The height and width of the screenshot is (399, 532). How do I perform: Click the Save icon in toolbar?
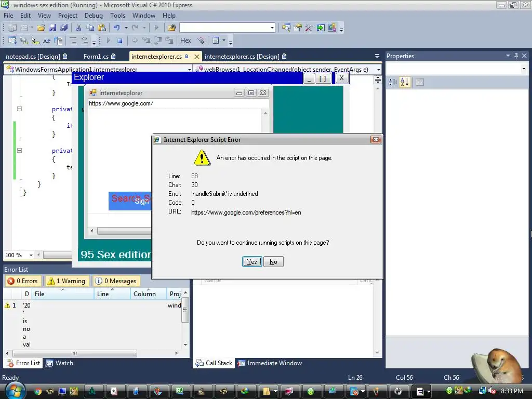[x=52, y=28]
